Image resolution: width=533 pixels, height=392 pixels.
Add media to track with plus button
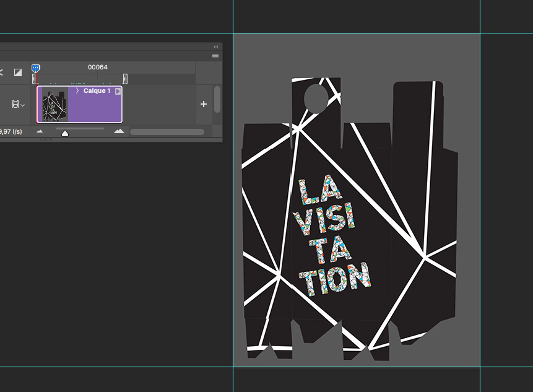pyautogui.click(x=204, y=104)
